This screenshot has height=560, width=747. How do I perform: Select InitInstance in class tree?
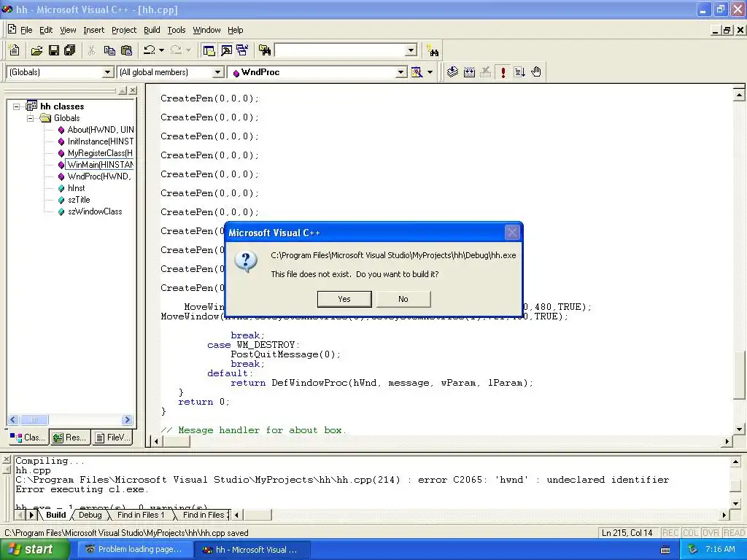coord(100,141)
